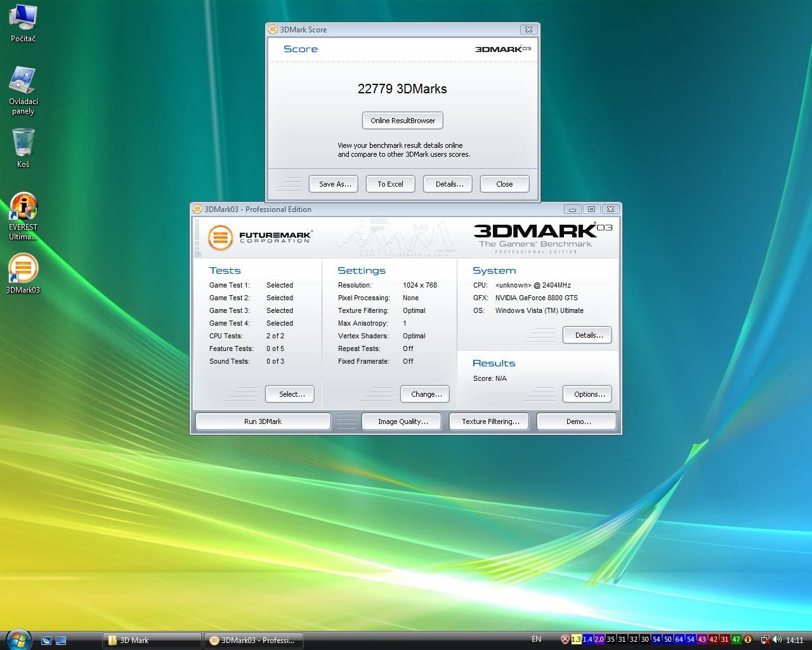Click the Vertex Shaders label
812x650 pixels.
(x=363, y=336)
